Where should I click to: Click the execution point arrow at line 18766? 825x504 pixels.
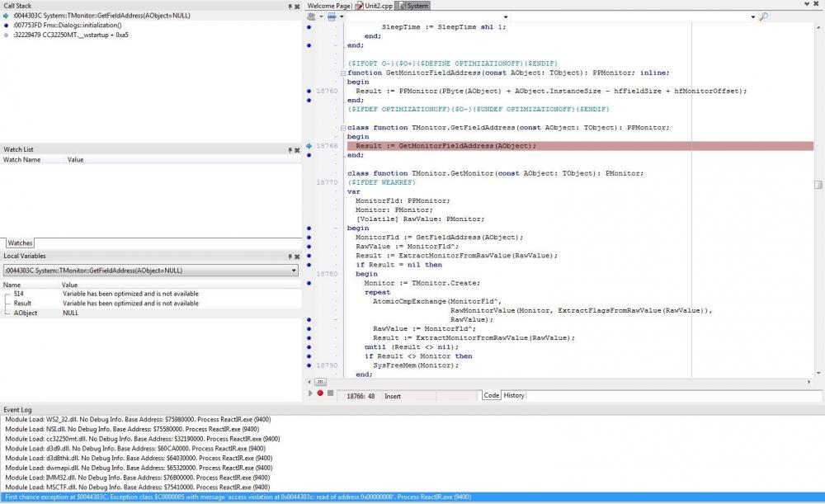(x=309, y=146)
